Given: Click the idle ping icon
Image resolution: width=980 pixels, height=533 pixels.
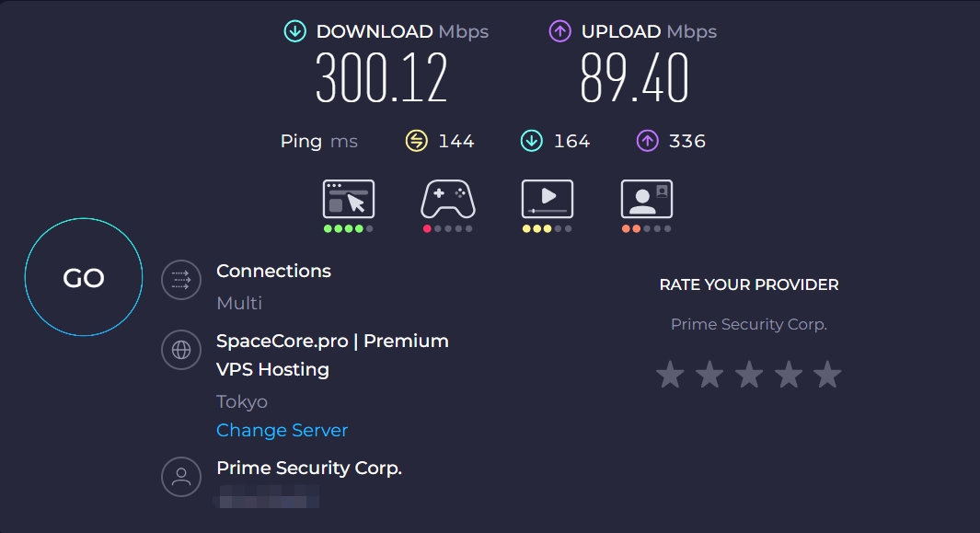Looking at the screenshot, I should pos(417,141).
